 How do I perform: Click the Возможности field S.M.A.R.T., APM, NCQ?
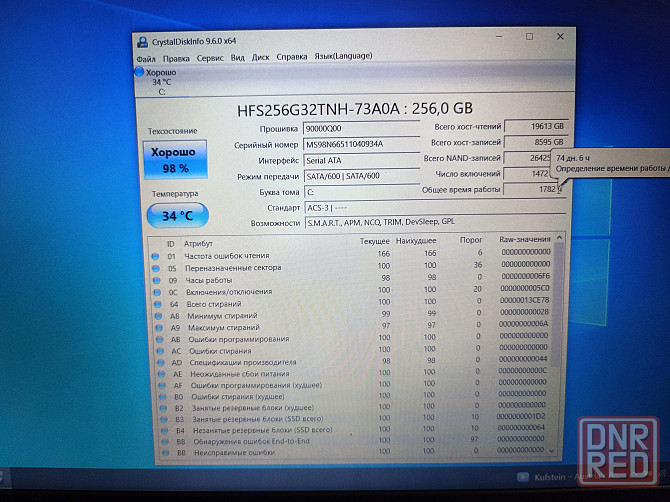point(435,222)
